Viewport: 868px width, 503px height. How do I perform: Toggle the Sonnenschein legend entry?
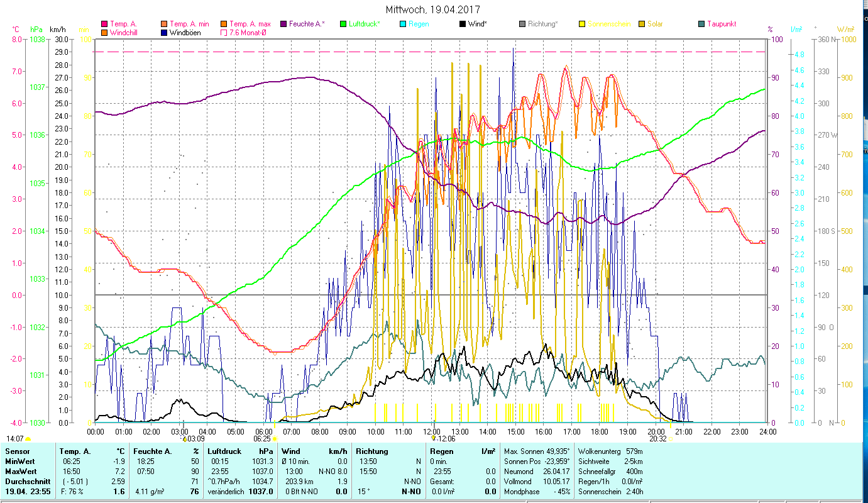click(604, 25)
